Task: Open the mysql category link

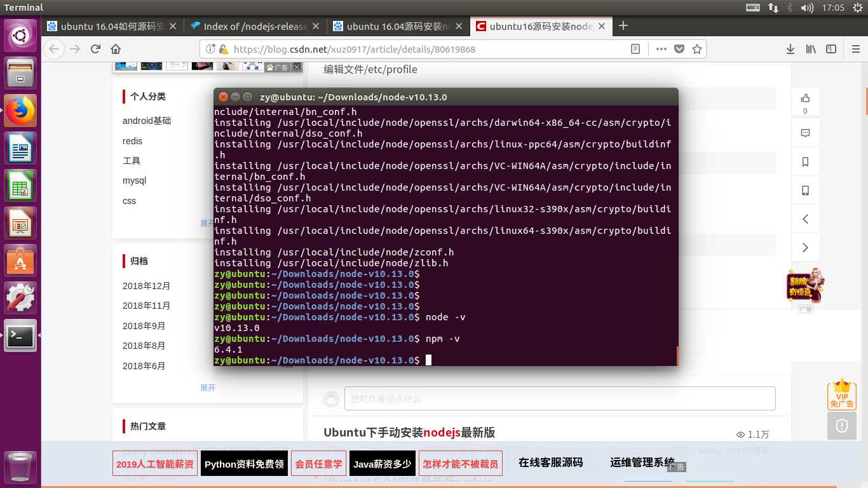Action: (x=134, y=180)
